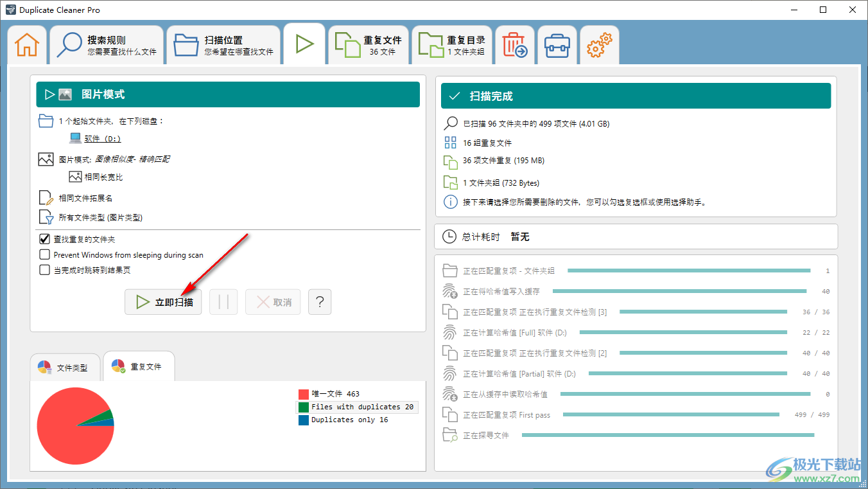Image resolution: width=868 pixels, height=489 pixels.
Task: Open the Home tab with house icon
Action: tap(27, 45)
